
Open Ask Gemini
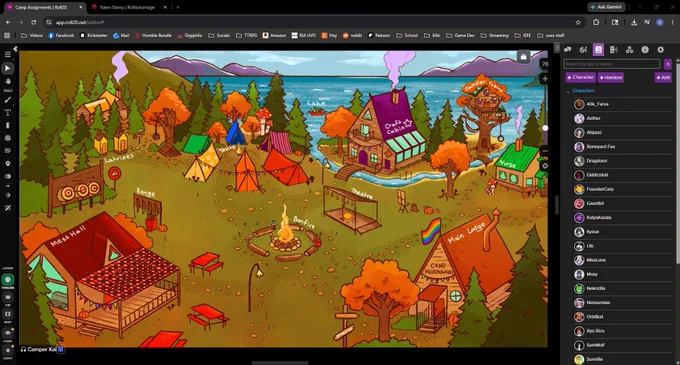tap(607, 7)
